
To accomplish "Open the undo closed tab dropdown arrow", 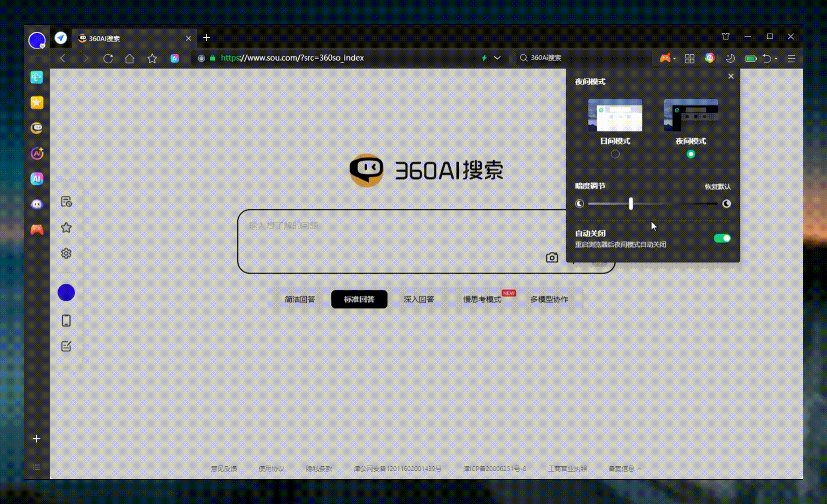I will pyautogui.click(x=776, y=59).
